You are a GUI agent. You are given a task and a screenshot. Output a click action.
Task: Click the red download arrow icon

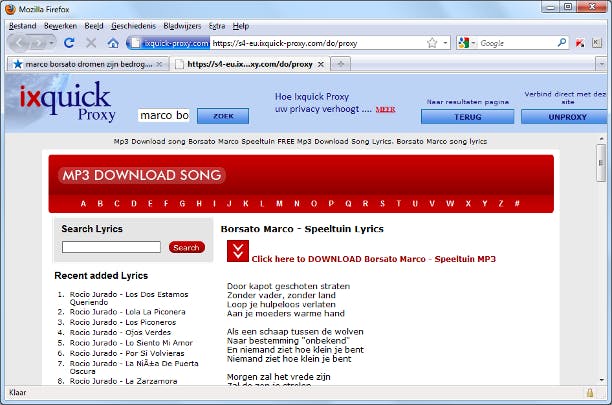click(x=238, y=251)
